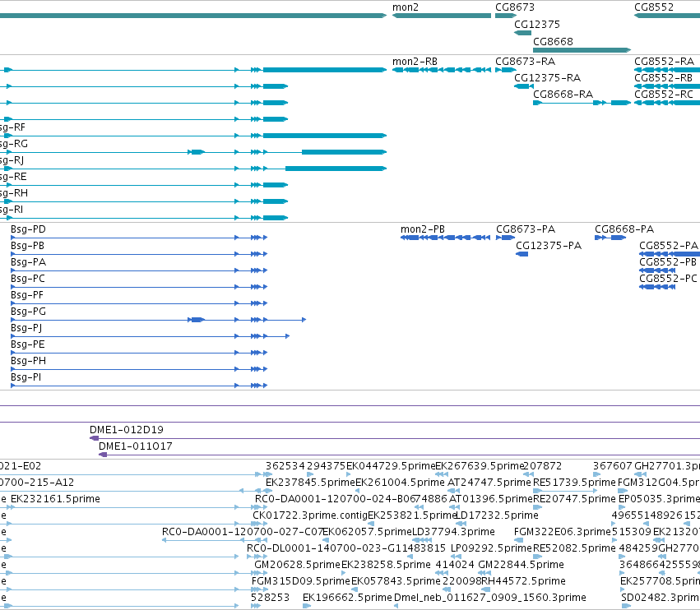
Task: Select the EK057843.5prime EST label
Action: (396, 581)
